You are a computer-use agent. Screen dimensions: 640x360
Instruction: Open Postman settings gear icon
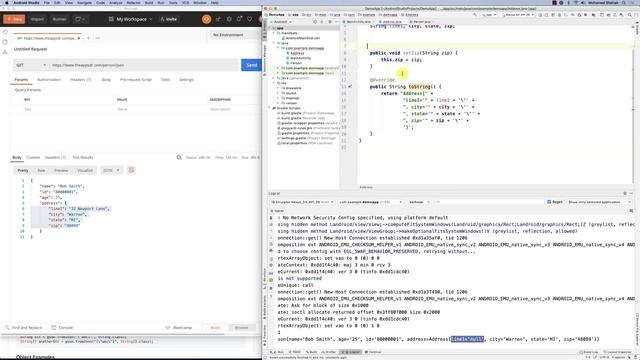229,19
